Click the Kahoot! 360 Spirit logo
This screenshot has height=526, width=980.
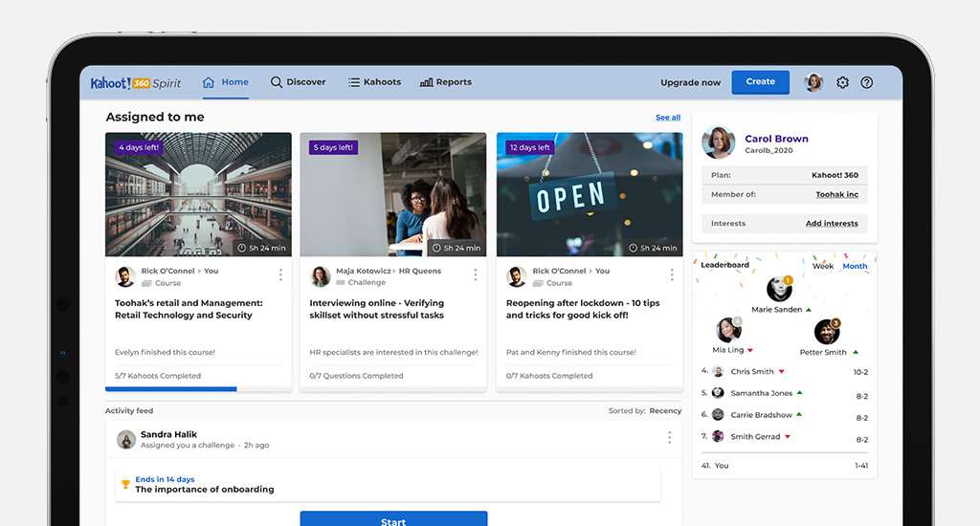pos(136,83)
